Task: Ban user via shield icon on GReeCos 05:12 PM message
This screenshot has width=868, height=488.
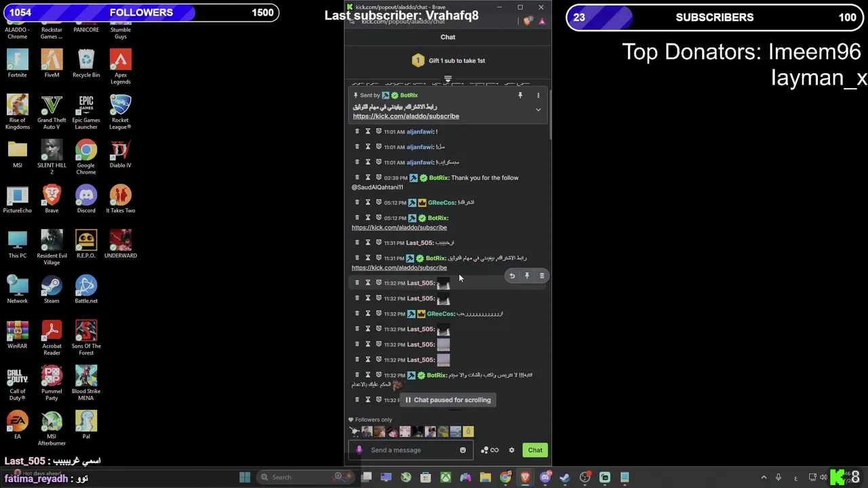Action: pyautogui.click(x=378, y=203)
